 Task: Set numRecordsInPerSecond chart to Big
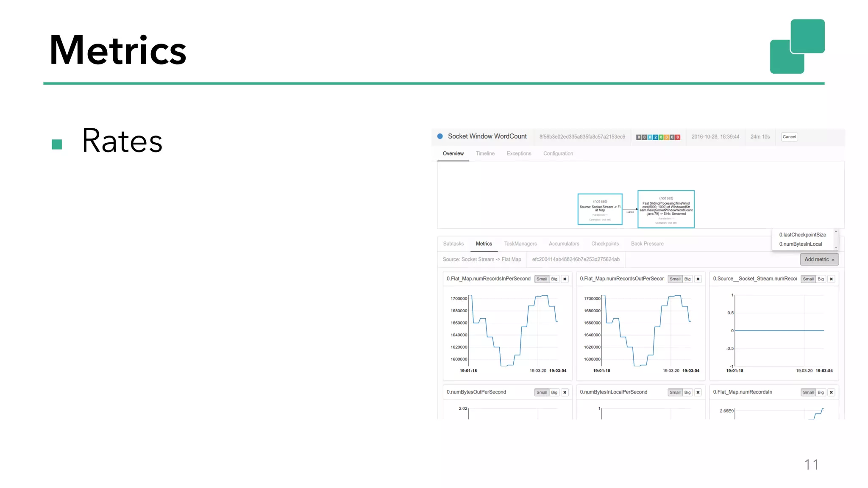pos(554,279)
